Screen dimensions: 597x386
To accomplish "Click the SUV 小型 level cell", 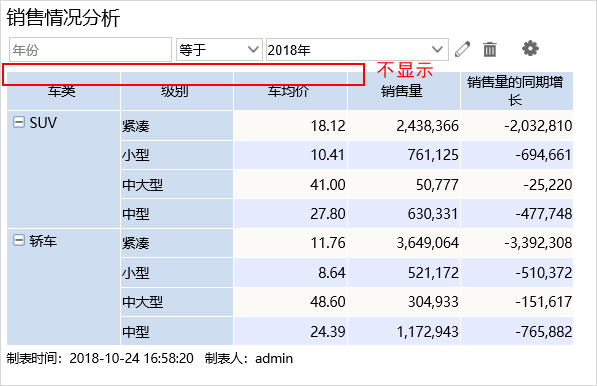I will tap(177, 155).
